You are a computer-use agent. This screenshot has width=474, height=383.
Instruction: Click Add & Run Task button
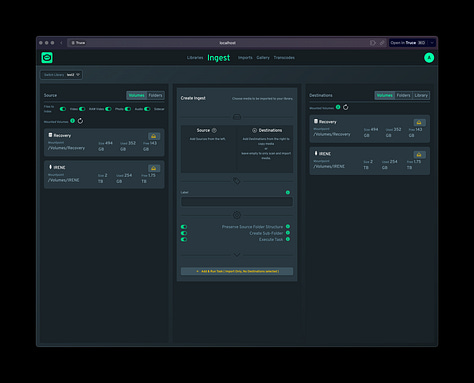pyautogui.click(x=237, y=271)
